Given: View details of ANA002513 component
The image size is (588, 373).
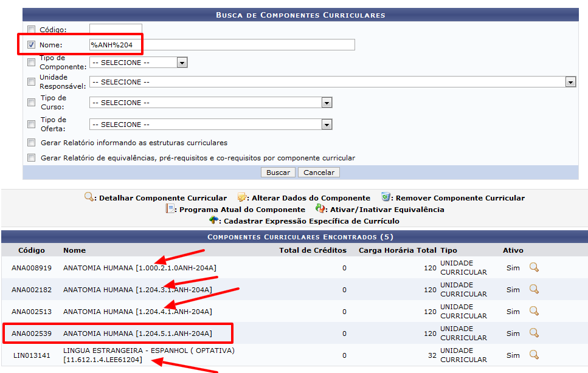Looking at the screenshot, I should 534,311.
